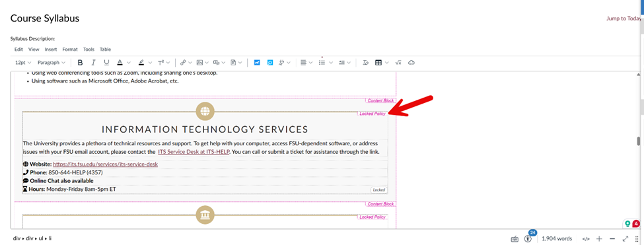Insert an image using the picture icon
The image size is (644, 245).
pyautogui.click(x=199, y=63)
